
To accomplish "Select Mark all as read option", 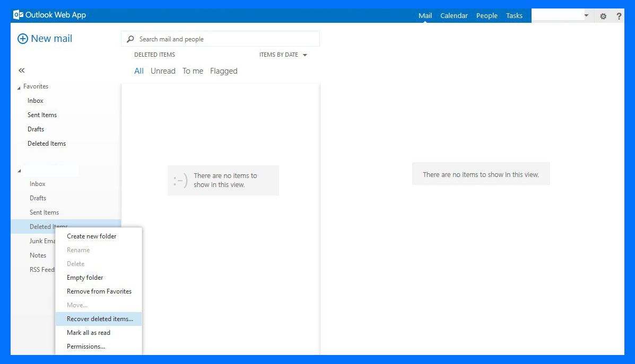I will 89,333.
